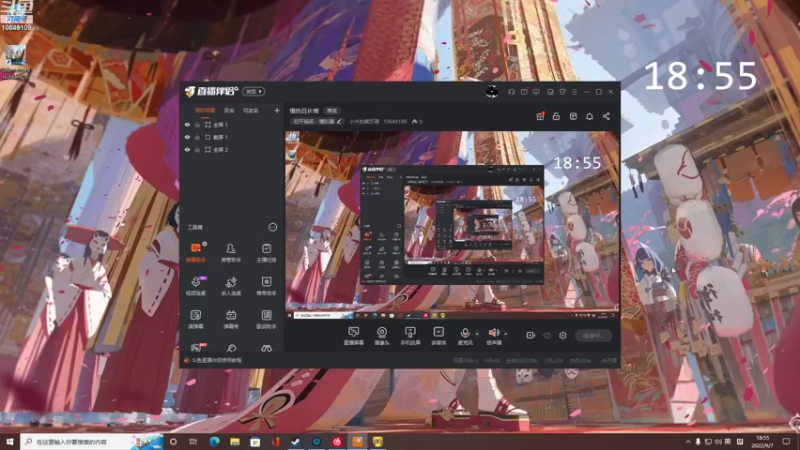The height and width of the screenshot is (450, 800).
Task: Select the first orange scene tab
Action: pyautogui.click(x=205, y=110)
